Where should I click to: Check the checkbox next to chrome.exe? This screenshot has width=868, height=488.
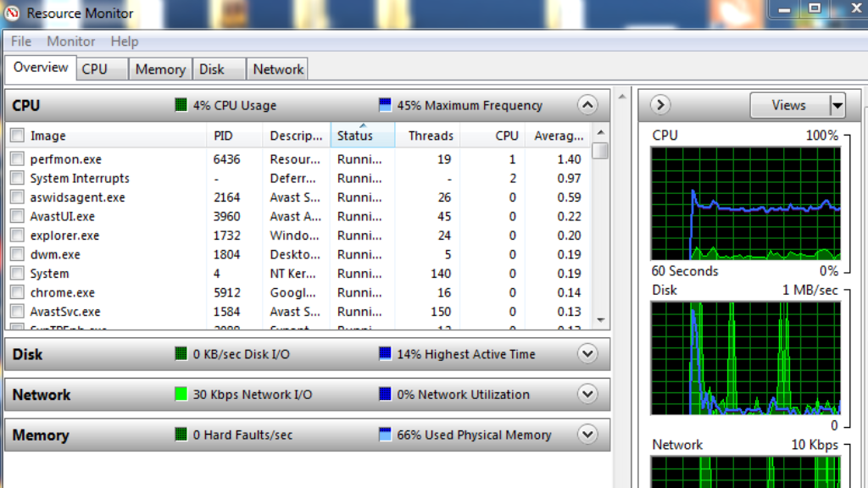(x=15, y=292)
